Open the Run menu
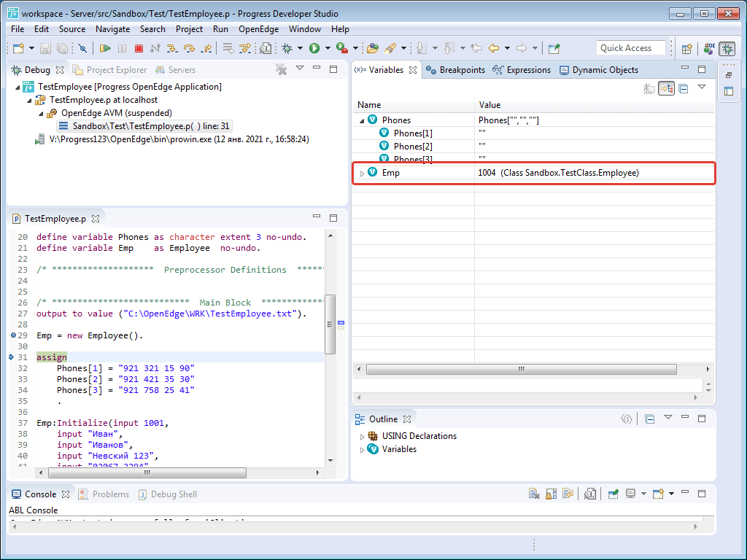This screenshot has height=560, width=747. point(220,29)
